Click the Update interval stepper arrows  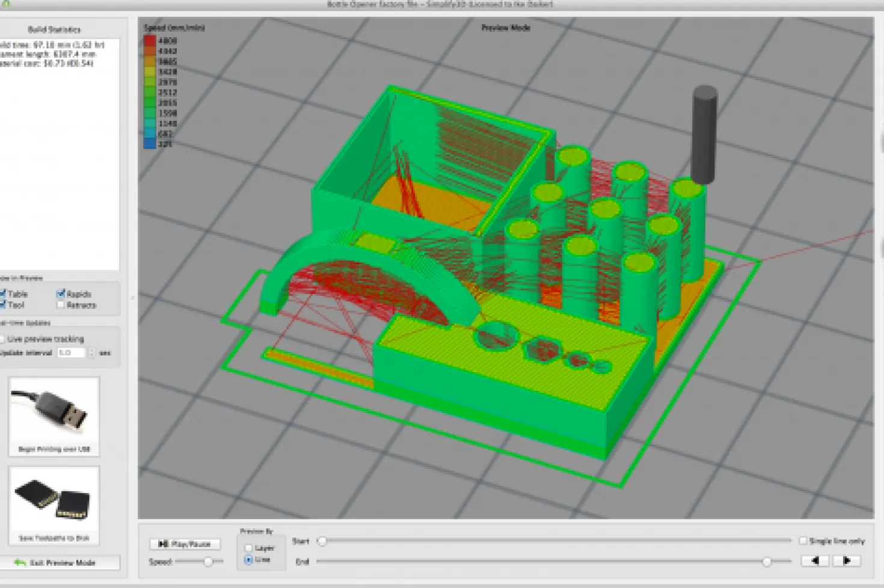pyautogui.click(x=92, y=353)
